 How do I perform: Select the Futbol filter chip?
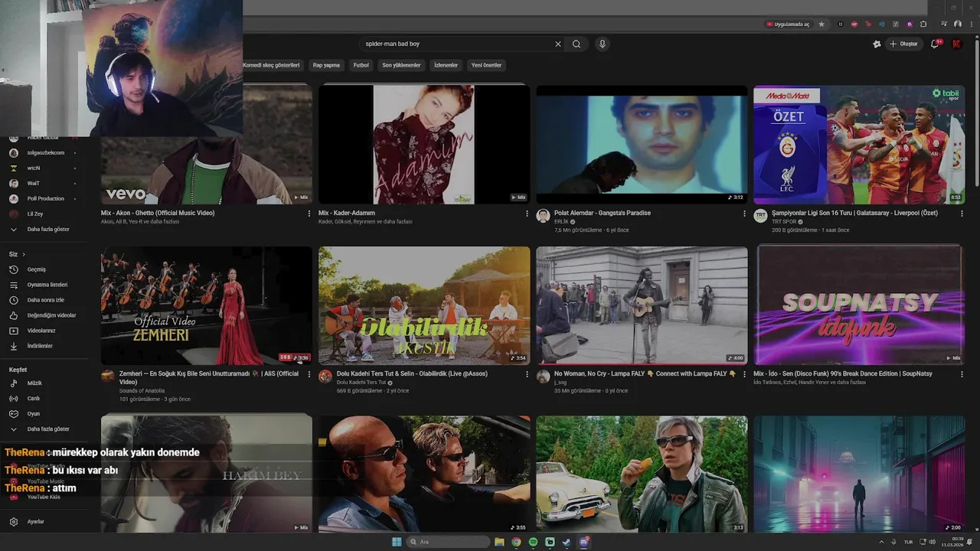tap(361, 65)
